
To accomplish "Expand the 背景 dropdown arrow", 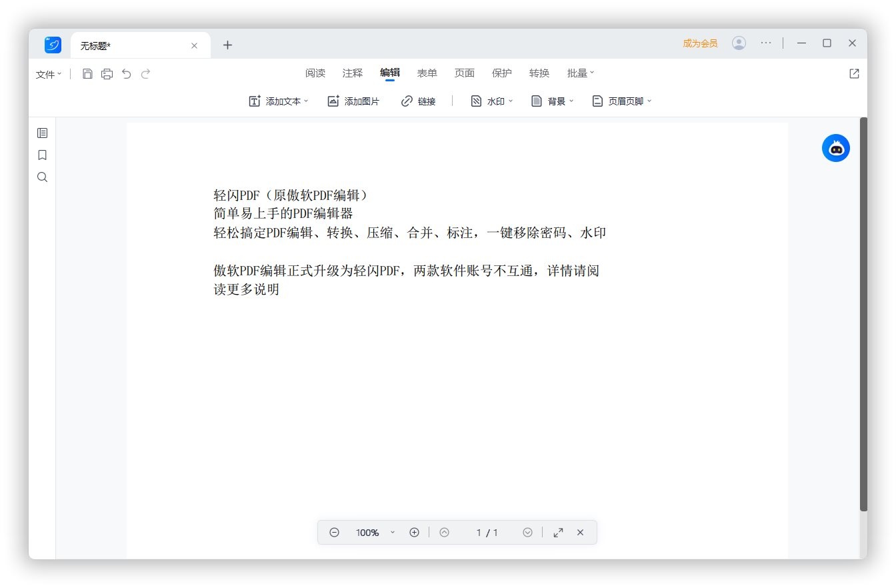I will [x=571, y=101].
